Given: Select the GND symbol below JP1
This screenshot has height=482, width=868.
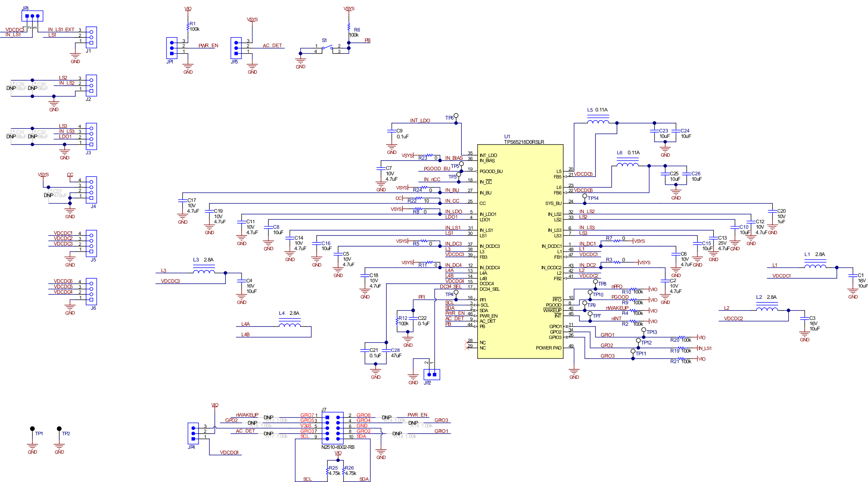Looking at the screenshot, I should (x=188, y=66).
